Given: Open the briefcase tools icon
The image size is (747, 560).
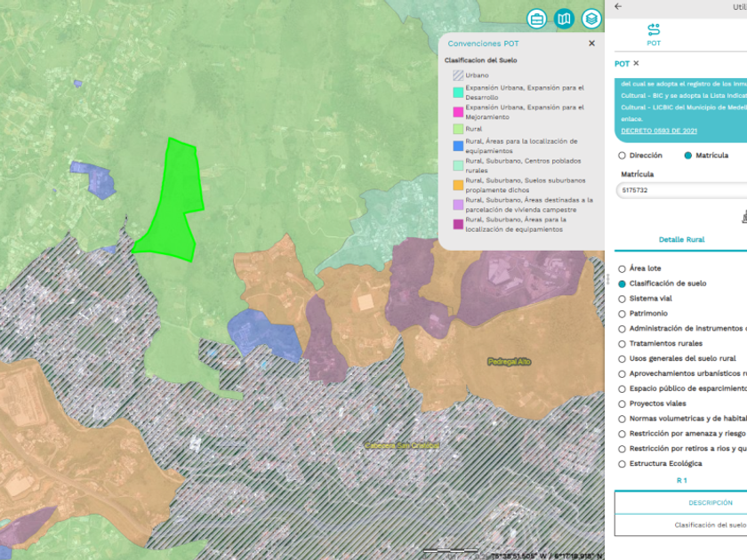Looking at the screenshot, I should coord(537,19).
